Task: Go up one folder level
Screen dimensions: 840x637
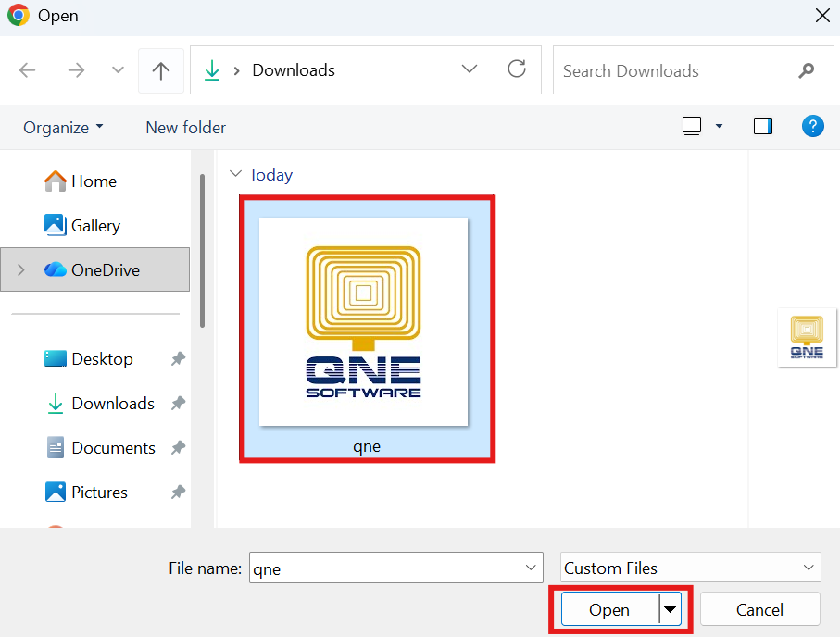Action: pyautogui.click(x=161, y=70)
